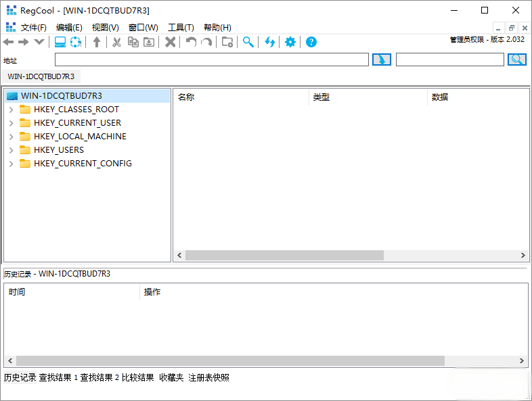
Task: Click the 时间 column header in history
Action: pos(72,292)
